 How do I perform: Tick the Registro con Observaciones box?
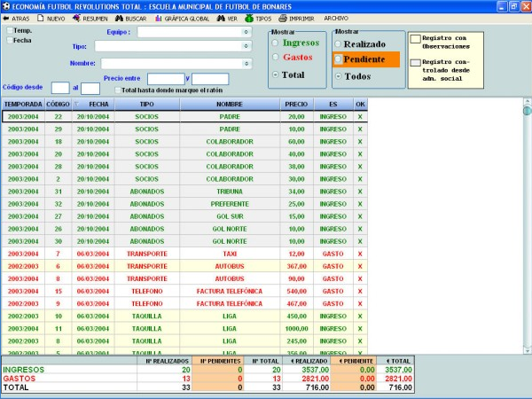coord(415,39)
